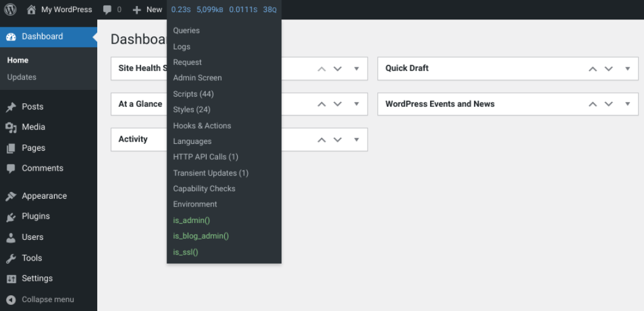
Task: Toggle the Activity panel triangle
Action: coord(357,140)
